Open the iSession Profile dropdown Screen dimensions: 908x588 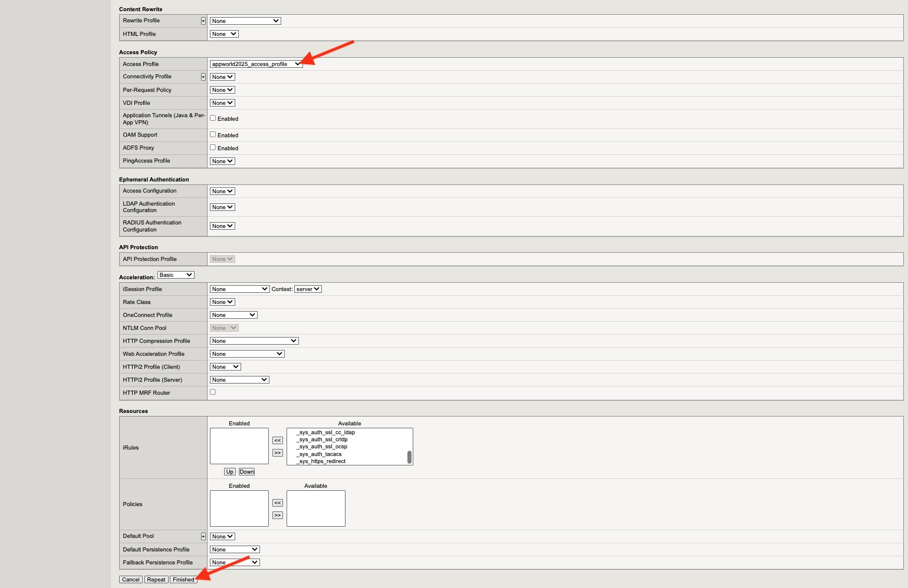coord(239,289)
